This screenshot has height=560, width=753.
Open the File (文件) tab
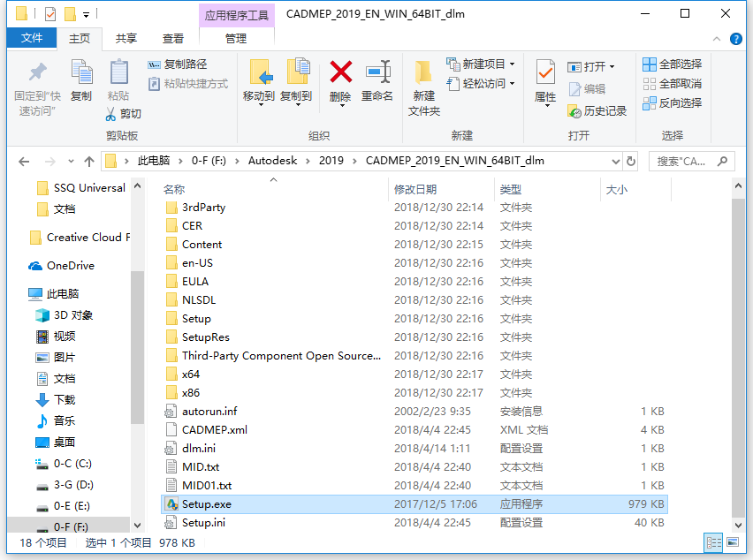click(x=32, y=38)
